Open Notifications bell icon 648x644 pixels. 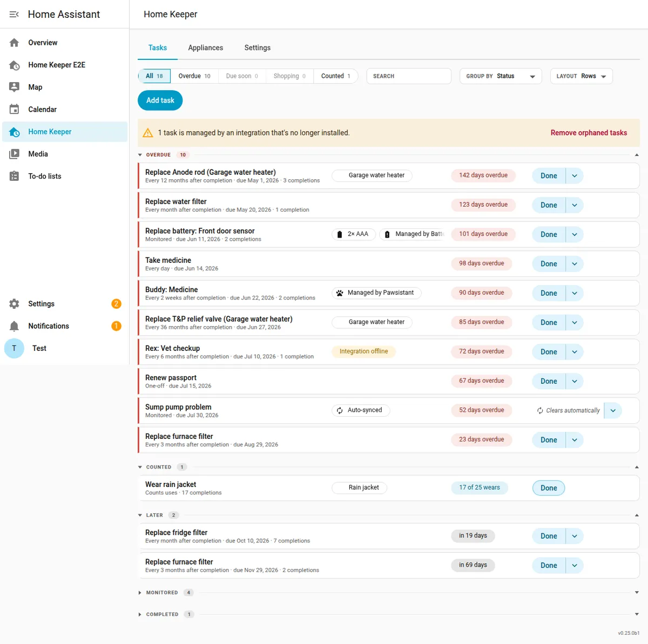pyautogui.click(x=15, y=326)
